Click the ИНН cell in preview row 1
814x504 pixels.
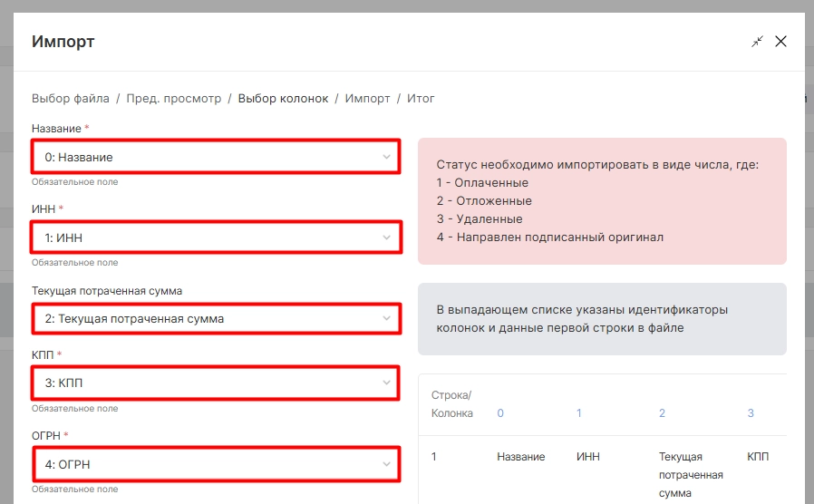[588, 457]
